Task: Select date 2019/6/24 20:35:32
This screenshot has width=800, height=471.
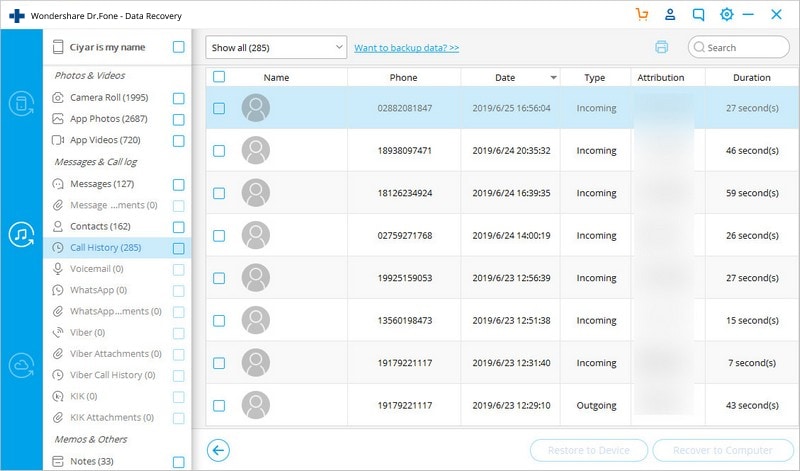Action: [511, 151]
